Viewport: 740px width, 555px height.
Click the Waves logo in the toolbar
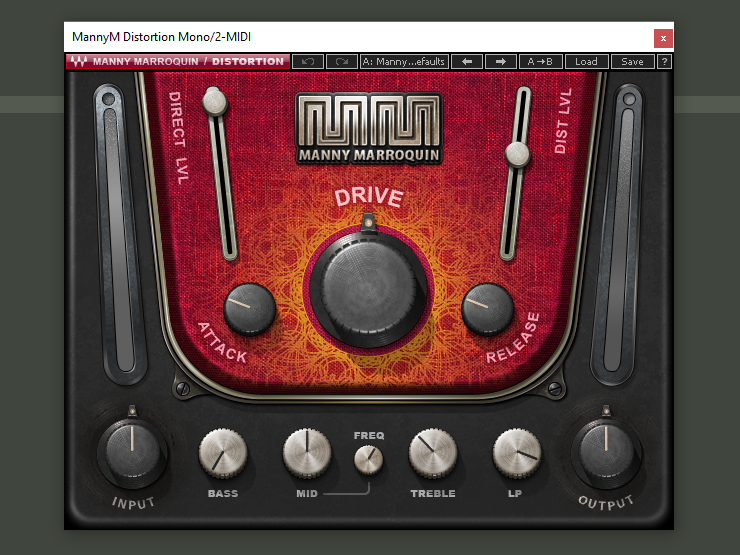[x=79, y=61]
